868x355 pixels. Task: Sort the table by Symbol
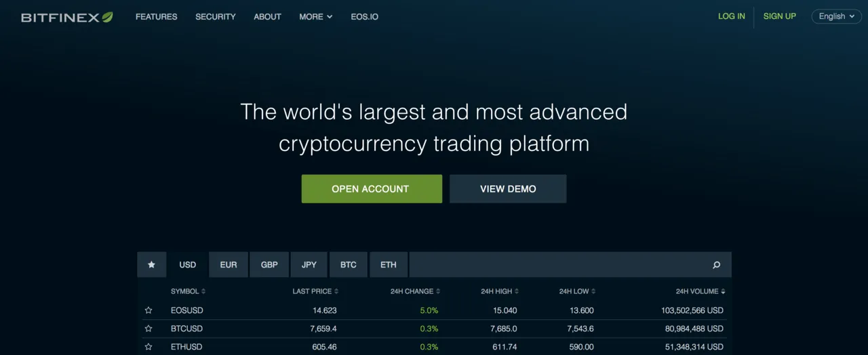tap(188, 291)
